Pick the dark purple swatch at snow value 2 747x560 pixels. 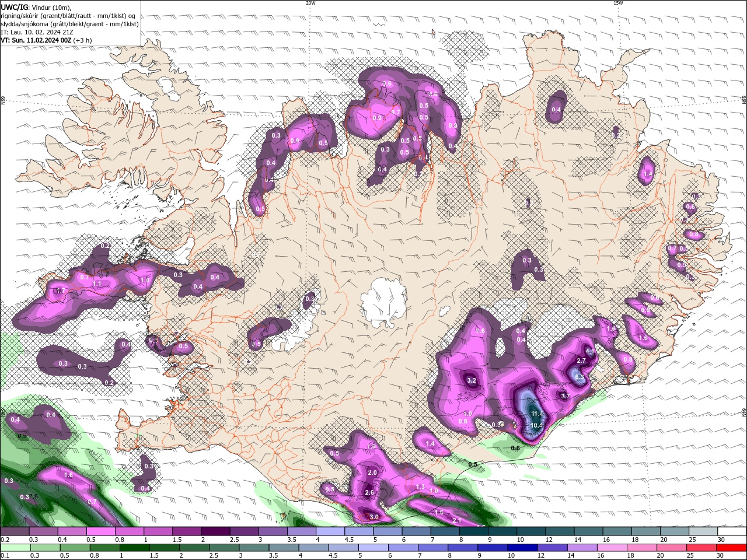pos(215,531)
